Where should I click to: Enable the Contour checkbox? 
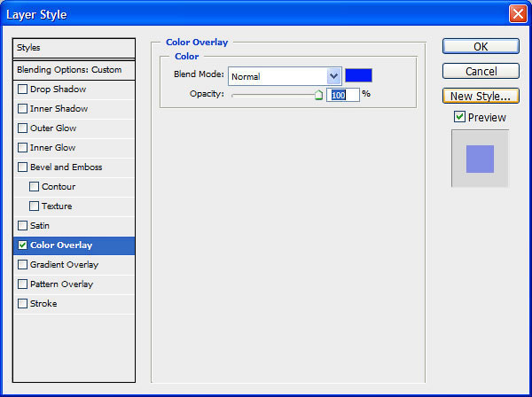point(34,186)
